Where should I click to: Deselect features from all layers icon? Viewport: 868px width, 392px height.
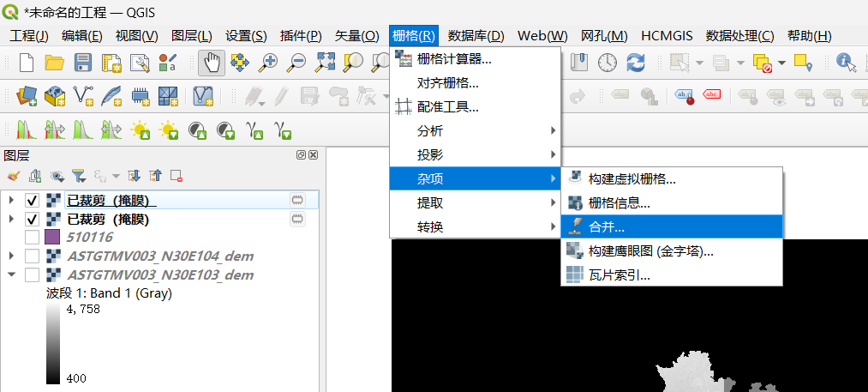pos(762,63)
